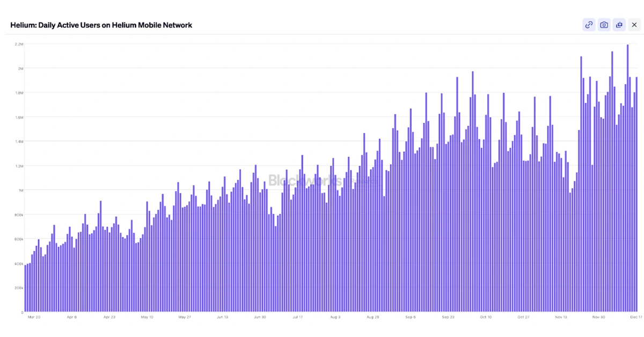Click the May 10 x-axis label
Screen dimensions: 644x337
click(x=147, y=317)
